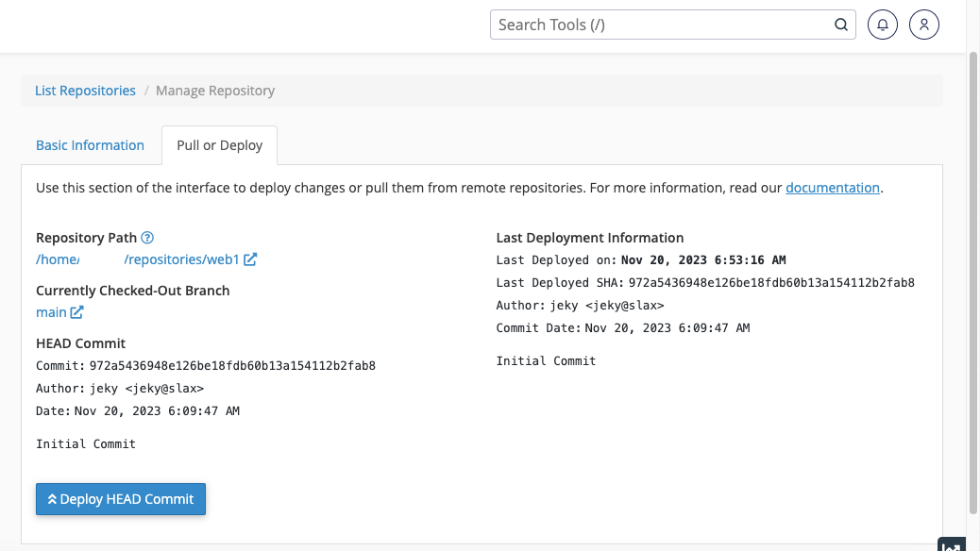
Task: Click the magnifier icon in Search Tools
Action: [x=840, y=25]
